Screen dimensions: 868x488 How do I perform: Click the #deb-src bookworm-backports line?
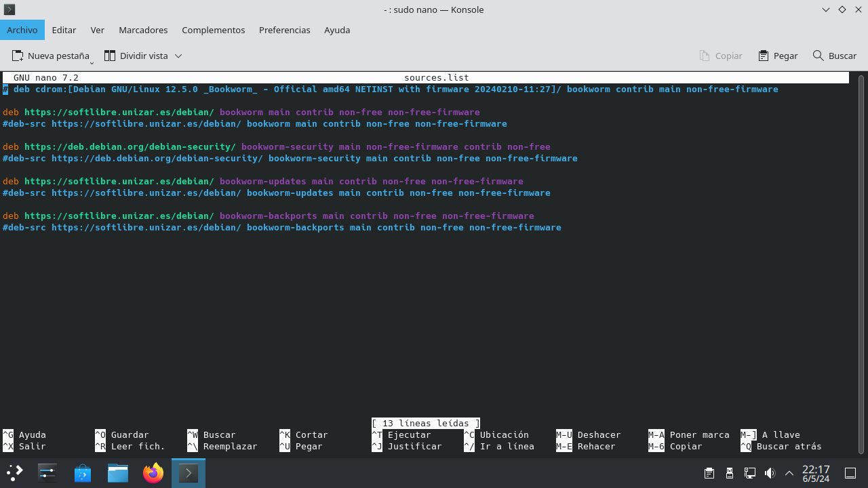pos(282,228)
